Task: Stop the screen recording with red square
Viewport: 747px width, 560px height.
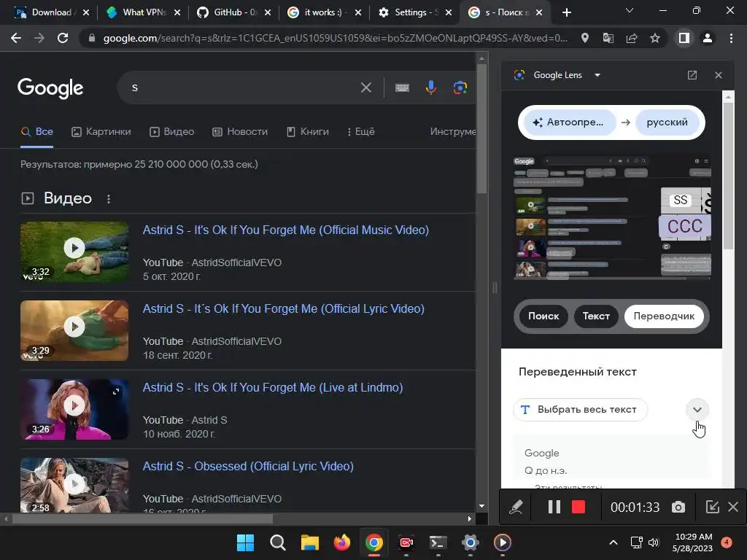Action: click(x=578, y=507)
